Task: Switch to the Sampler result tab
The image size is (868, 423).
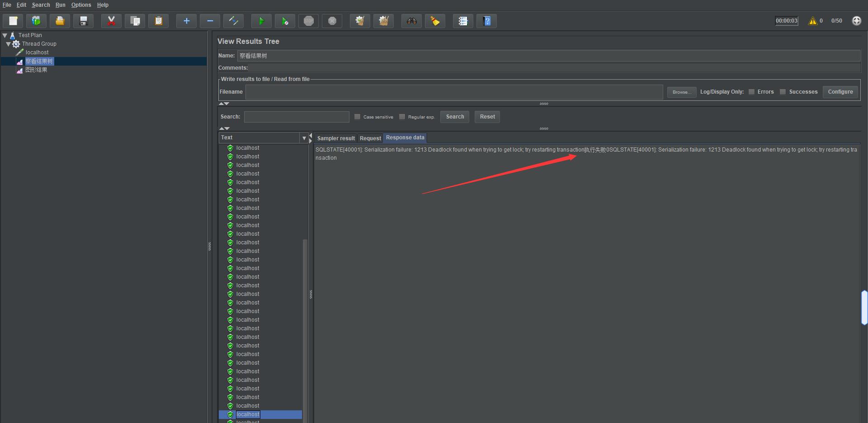Action: click(x=336, y=138)
